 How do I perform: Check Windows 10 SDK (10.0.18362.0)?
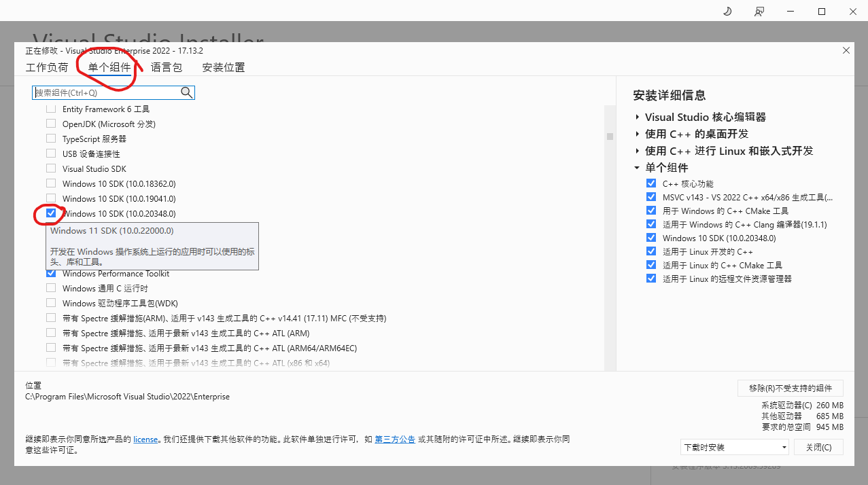point(51,183)
